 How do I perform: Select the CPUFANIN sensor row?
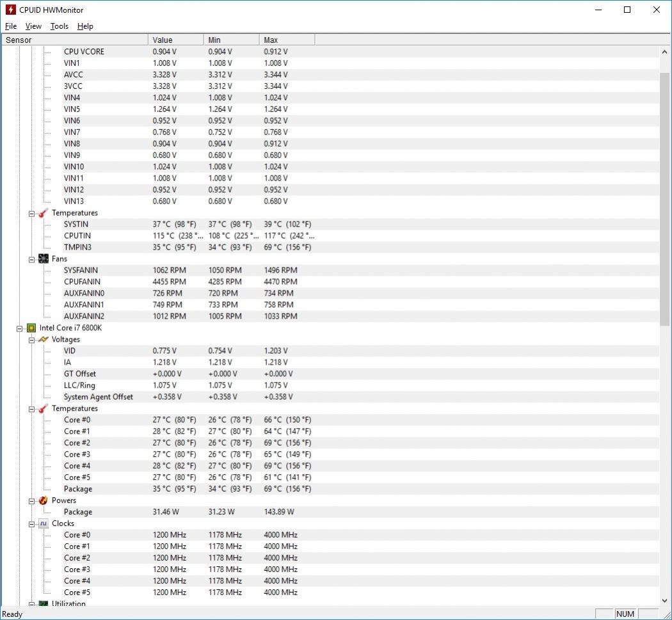pyautogui.click(x=330, y=282)
